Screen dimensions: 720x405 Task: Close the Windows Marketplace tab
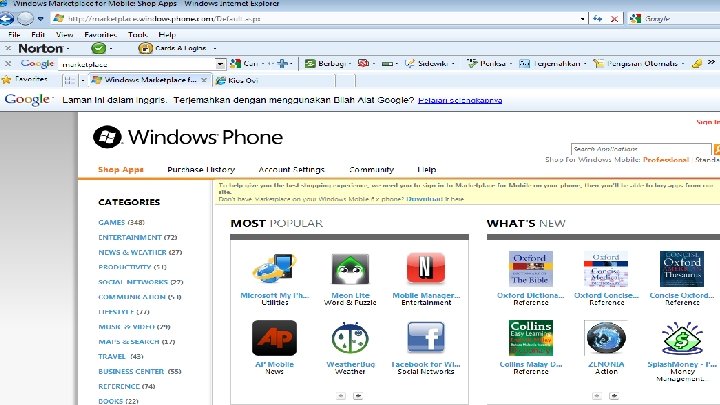(204, 80)
